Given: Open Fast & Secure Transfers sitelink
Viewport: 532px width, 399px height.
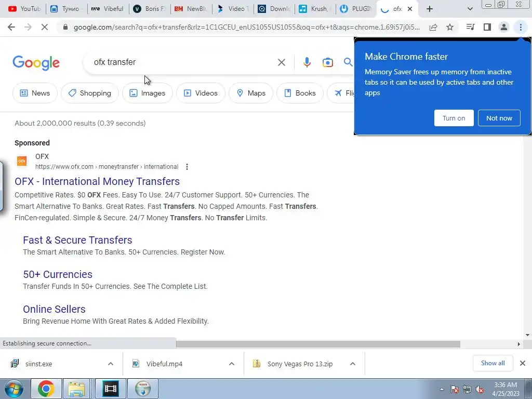Looking at the screenshot, I should [77, 240].
